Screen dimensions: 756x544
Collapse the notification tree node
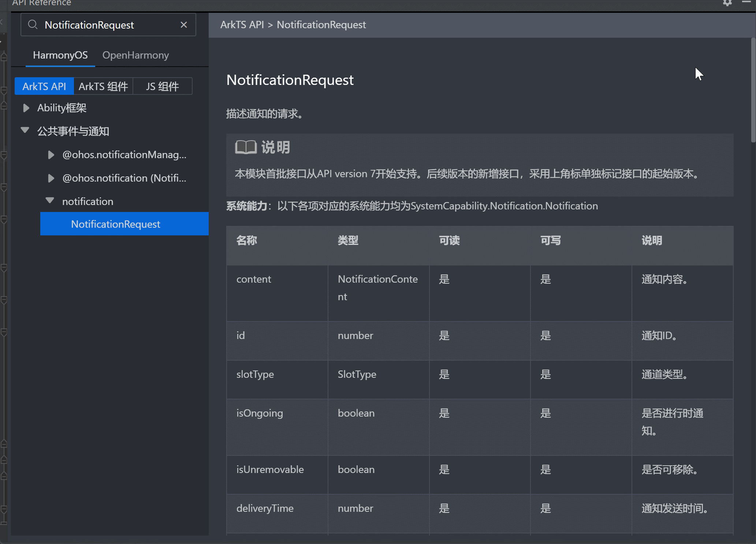pyautogui.click(x=50, y=201)
